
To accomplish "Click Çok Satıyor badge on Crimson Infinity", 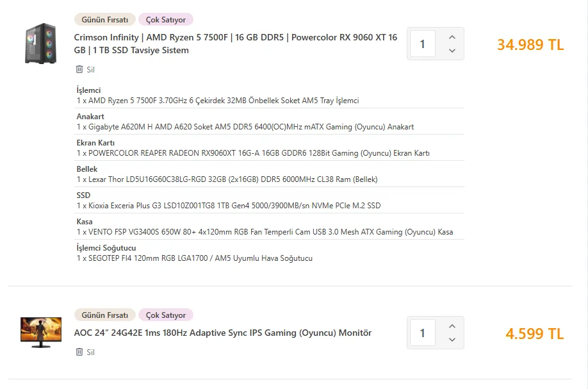I will pos(165,20).
